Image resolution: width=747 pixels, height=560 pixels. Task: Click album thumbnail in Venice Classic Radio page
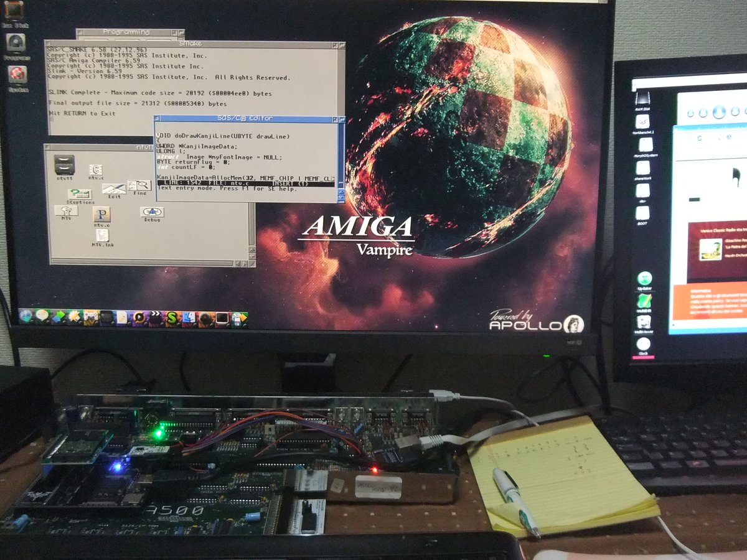710,250
